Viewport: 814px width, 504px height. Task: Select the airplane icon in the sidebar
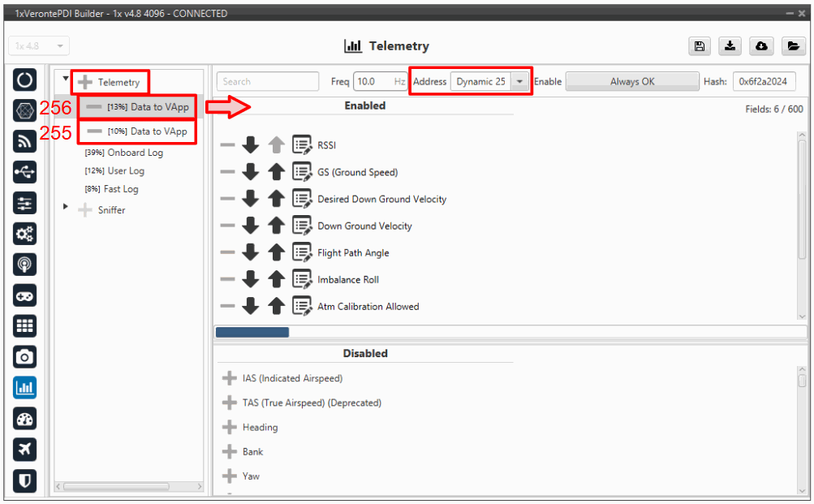pos(25,450)
